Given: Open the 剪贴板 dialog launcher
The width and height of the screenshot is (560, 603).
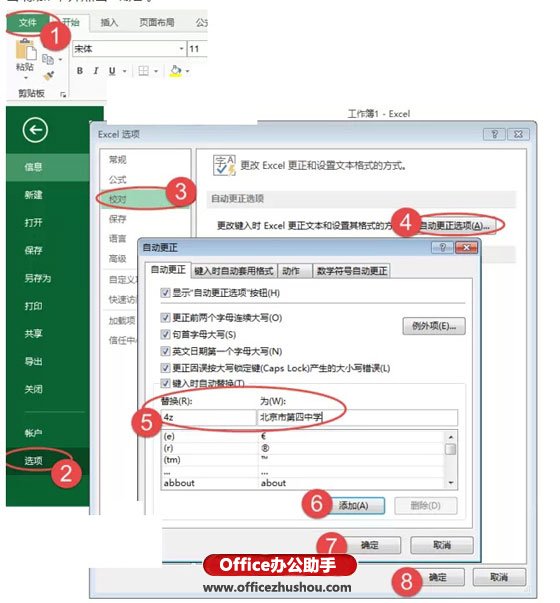Looking at the screenshot, I should (x=63, y=95).
